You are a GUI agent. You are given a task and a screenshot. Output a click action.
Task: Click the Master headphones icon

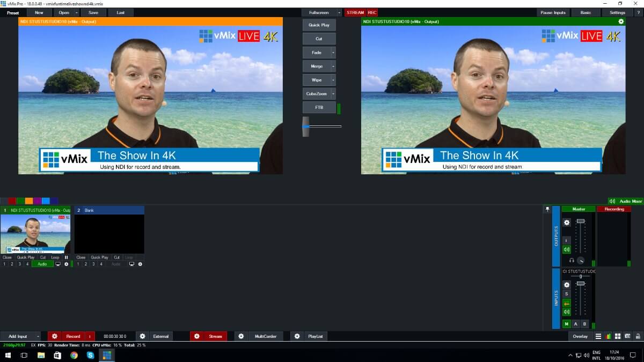click(x=571, y=260)
